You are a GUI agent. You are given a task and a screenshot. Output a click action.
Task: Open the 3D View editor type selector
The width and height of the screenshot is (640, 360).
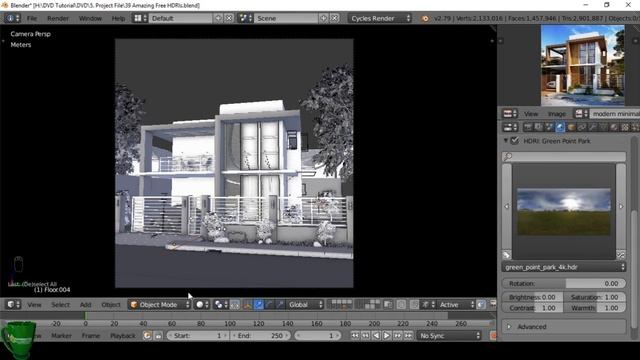13,304
